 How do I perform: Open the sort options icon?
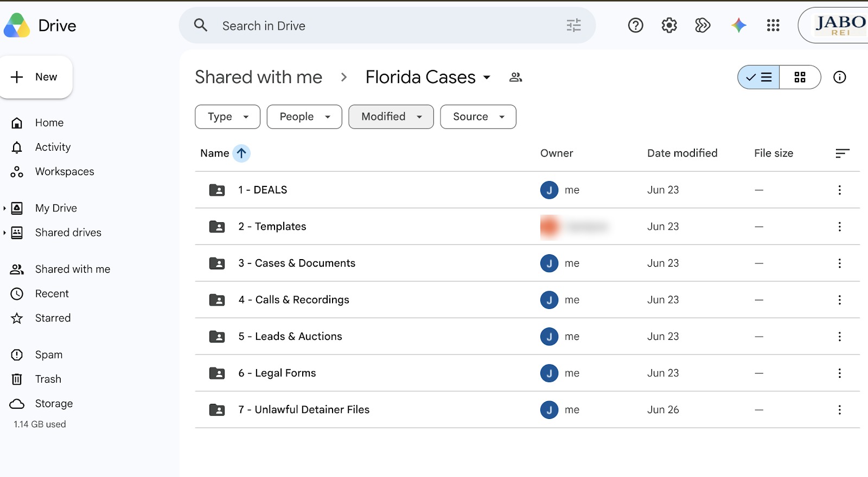[842, 153]
